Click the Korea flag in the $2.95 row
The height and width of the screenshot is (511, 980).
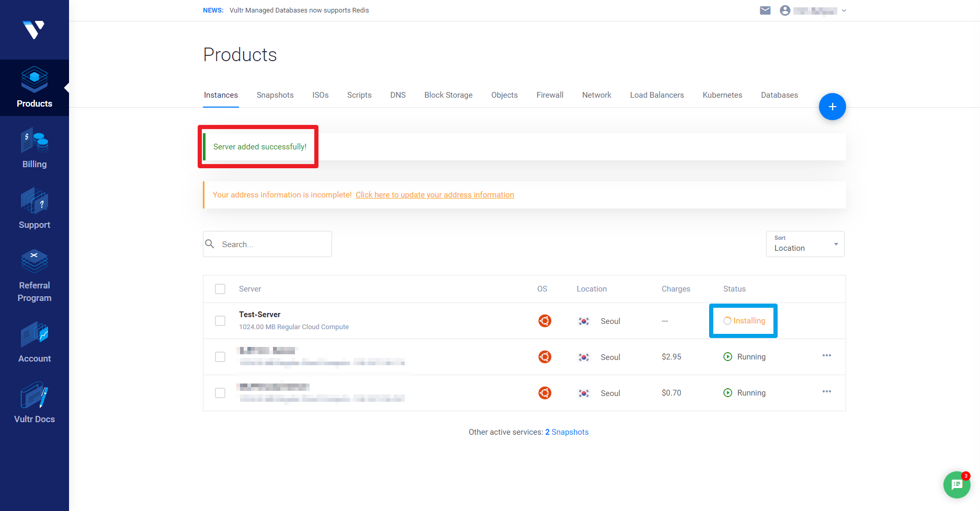584,357
